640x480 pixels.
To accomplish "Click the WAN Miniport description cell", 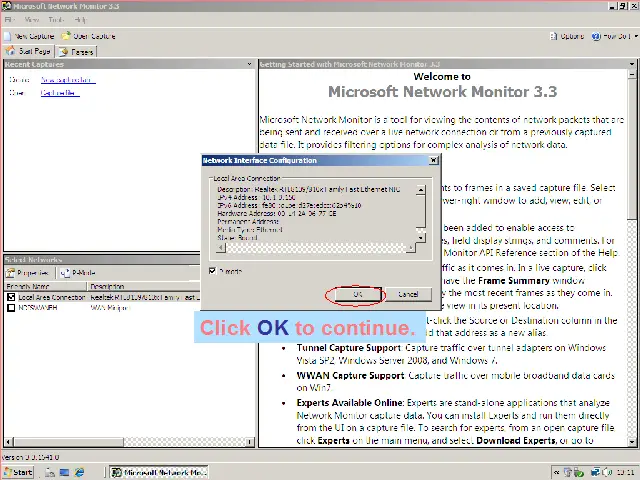I will (x=110, y=308).
